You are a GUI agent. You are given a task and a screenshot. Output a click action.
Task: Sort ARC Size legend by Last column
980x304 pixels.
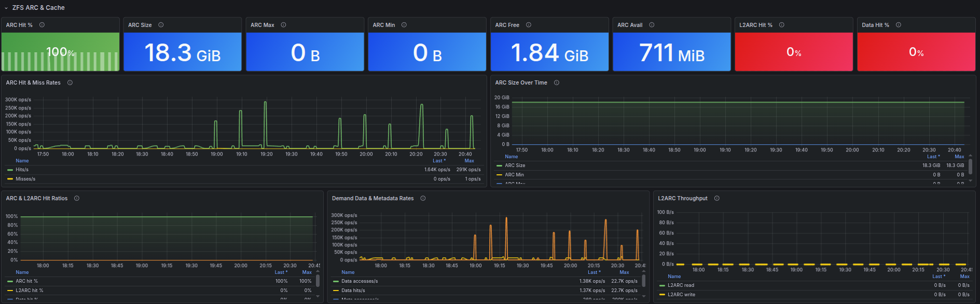(933, 157)
